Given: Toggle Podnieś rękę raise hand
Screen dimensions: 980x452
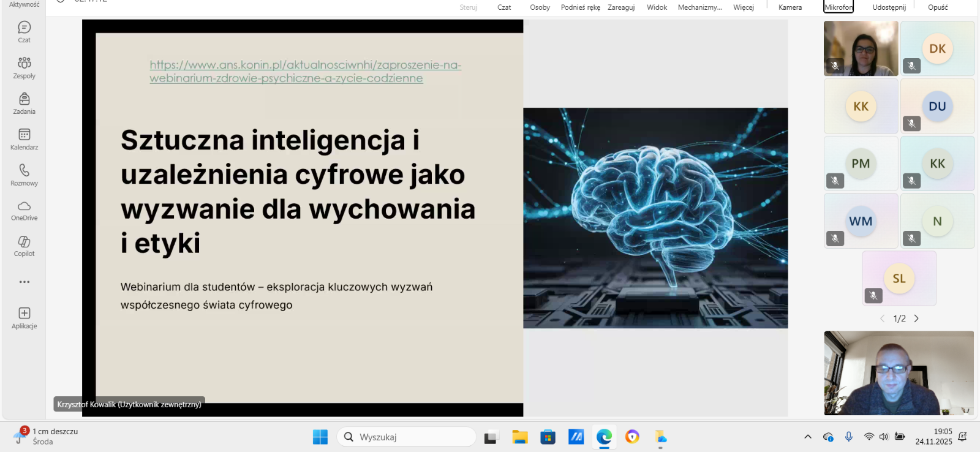Looking at the screenshot, I should (580, 7).
